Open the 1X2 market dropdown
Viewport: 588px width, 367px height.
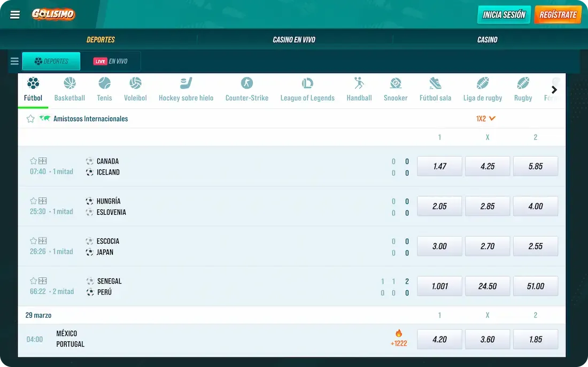[x=485, y=119]
